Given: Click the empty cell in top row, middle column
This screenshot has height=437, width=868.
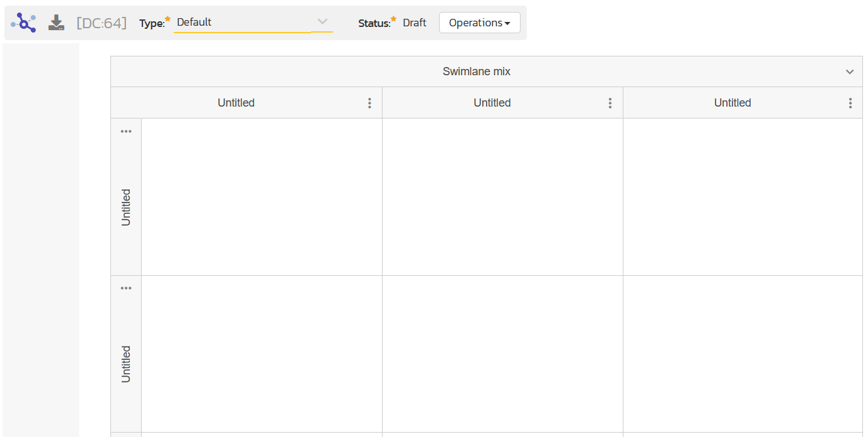Looking at the screenshot, I should click(x=502, y=197).
